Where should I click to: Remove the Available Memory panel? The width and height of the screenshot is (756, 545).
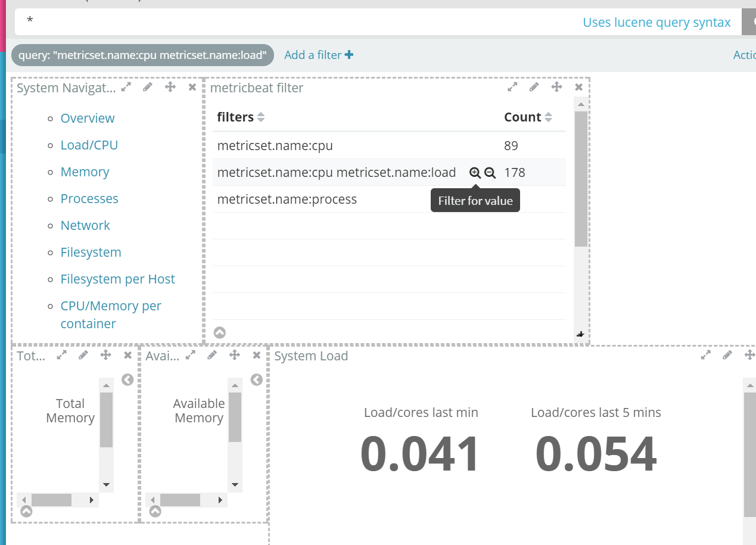tap(256, 355)
